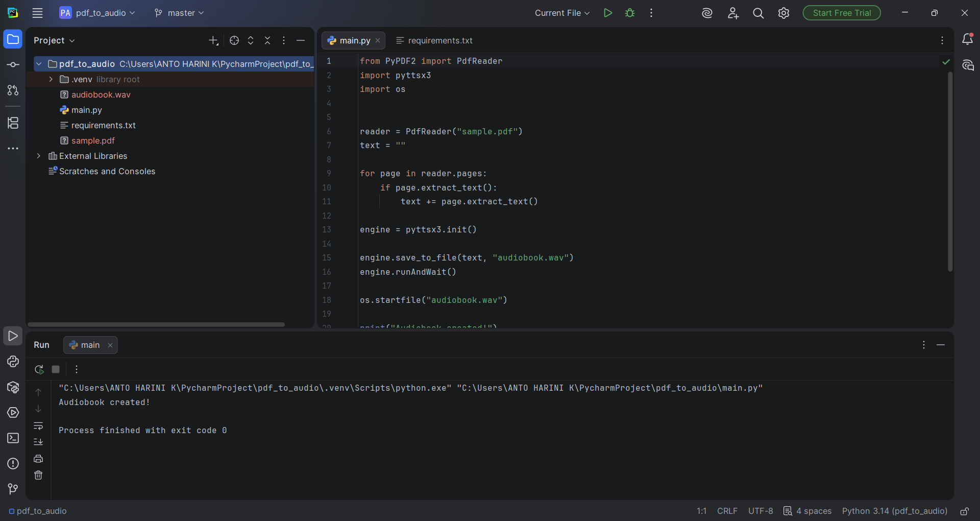Open the IDE Settings gear
The image size is (980, 521).
[x=784, y=13]
